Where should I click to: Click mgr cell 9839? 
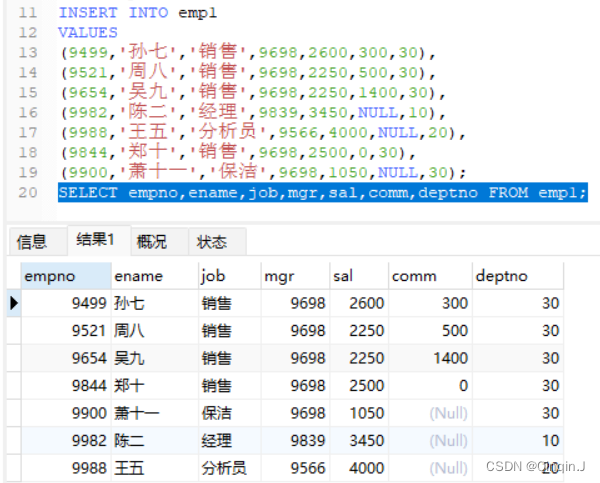click(295, 441)
